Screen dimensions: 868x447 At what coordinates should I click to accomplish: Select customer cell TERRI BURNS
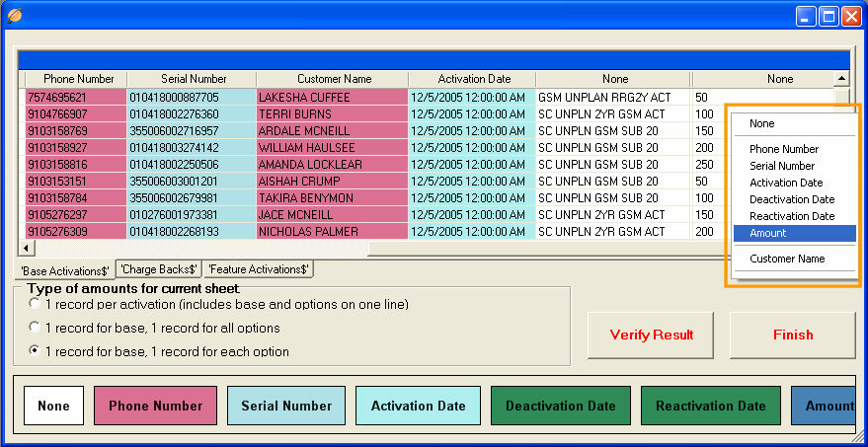(332, 113)
